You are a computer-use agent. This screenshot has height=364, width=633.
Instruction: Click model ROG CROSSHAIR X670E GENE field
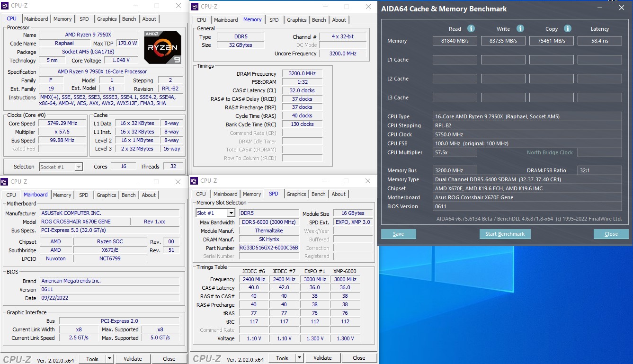coord(83,222)
